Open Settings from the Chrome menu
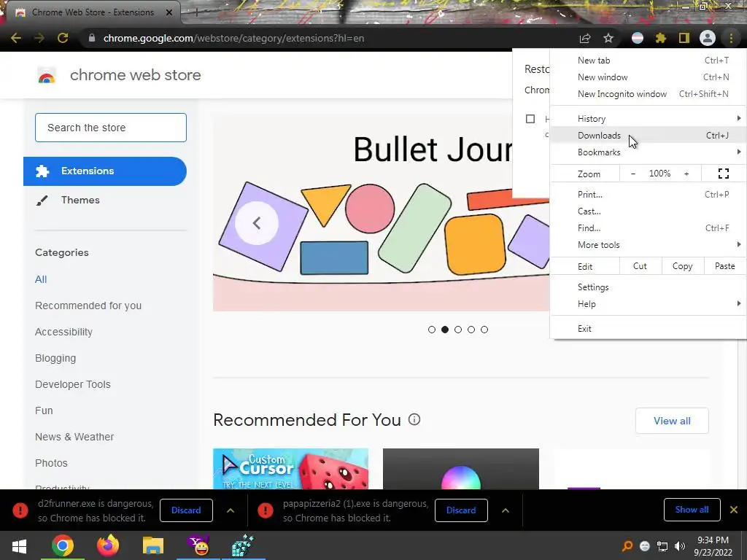747x560 pixels. pos(649,287)
